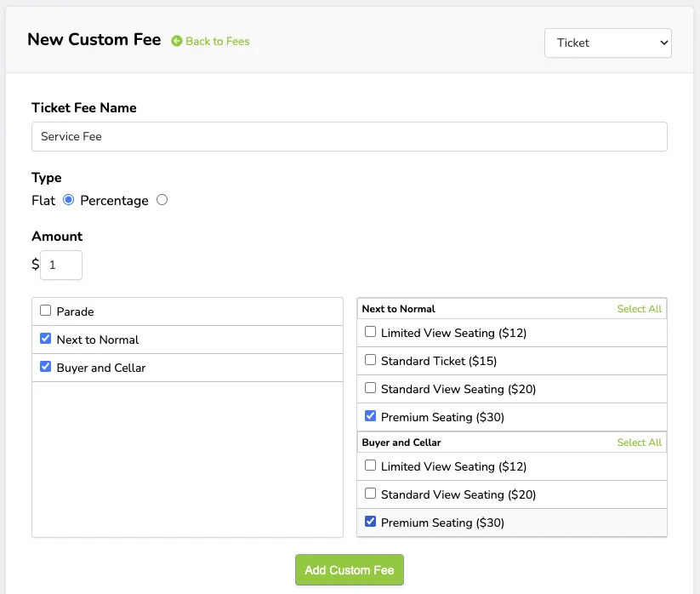Submit with the Add Custom Fee button
This screenshot has width=700, height=594.
click(x=349, y=570)
